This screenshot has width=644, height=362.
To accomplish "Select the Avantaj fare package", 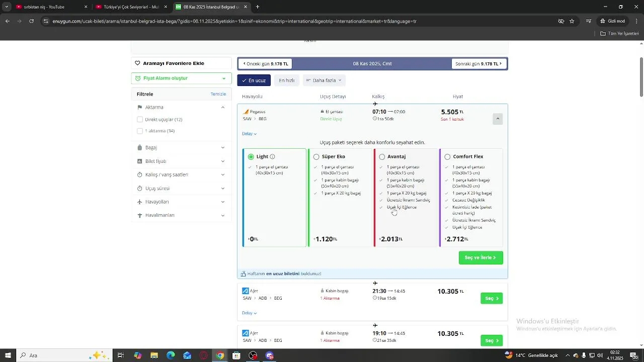I will [382, 157].
